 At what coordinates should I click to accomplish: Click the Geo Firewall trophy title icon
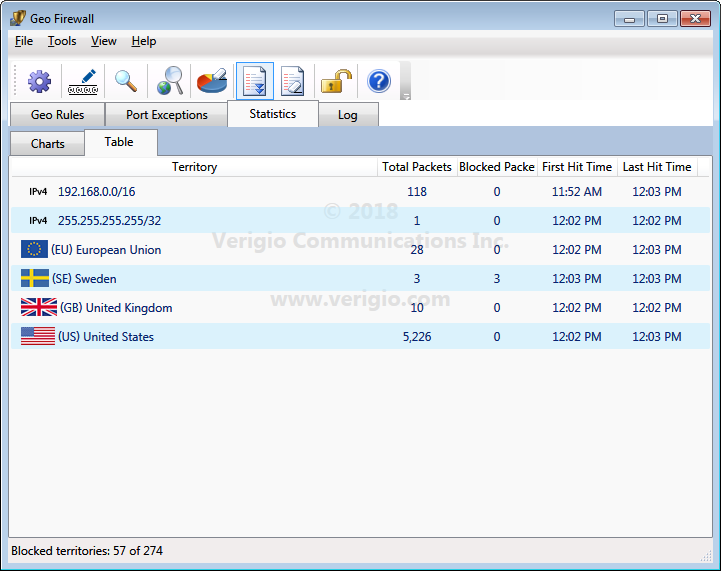pos(18,18)
